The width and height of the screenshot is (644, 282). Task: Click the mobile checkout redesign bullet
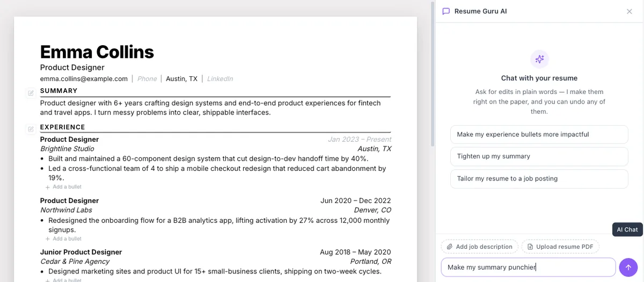tap(217, 173)
